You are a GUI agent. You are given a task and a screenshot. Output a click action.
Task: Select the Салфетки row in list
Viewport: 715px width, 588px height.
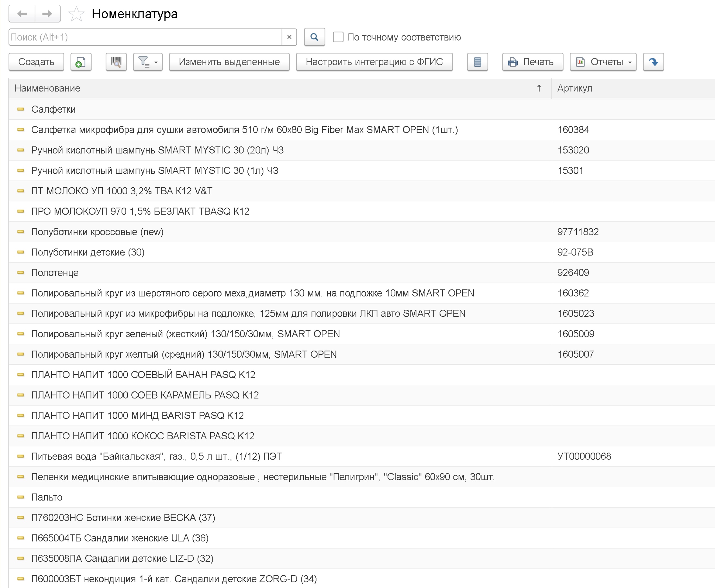coord(362,109)
